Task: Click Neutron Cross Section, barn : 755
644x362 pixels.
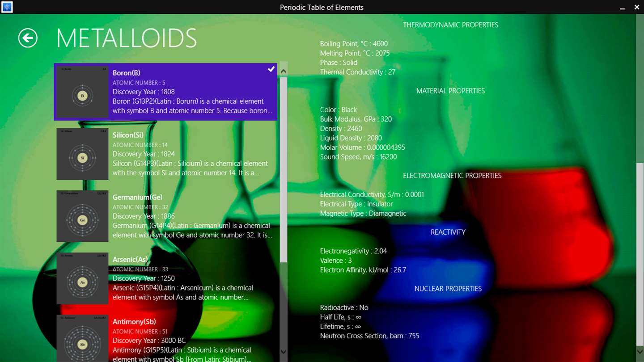Action: click(x=370, y=336)
